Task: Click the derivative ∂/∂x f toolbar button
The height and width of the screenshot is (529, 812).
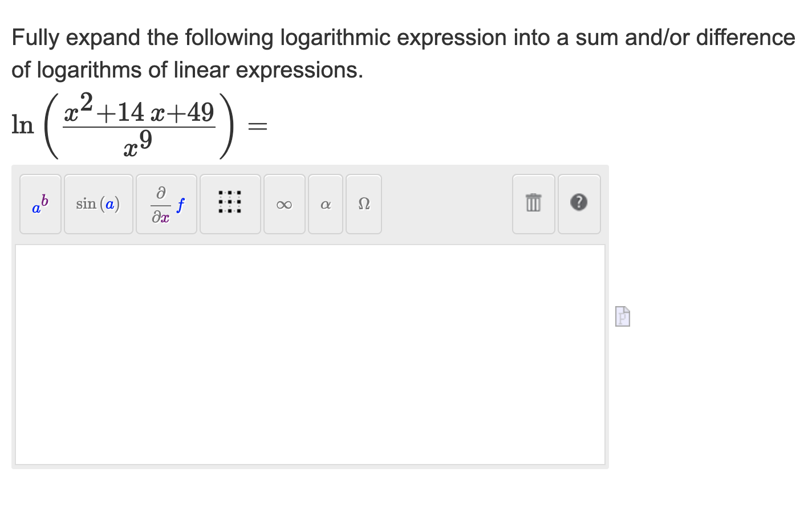Action: [166, 204]
